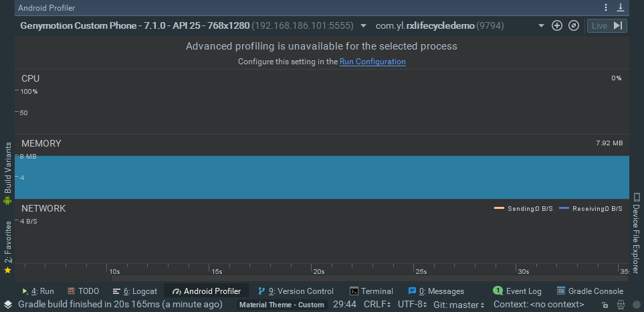The width and height of the screenshot is (644, 312).
Task: Start a new profiling session
Action: pos(556,25)
